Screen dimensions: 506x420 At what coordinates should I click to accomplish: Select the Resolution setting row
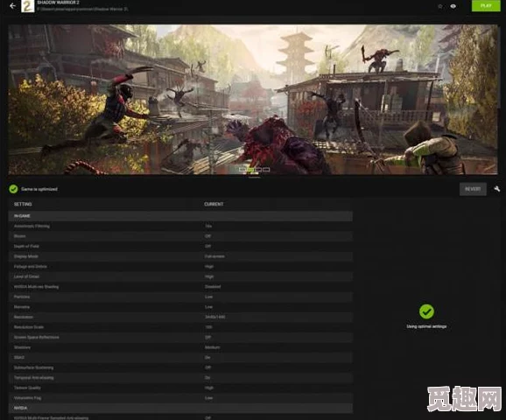[x=180, y=317]
